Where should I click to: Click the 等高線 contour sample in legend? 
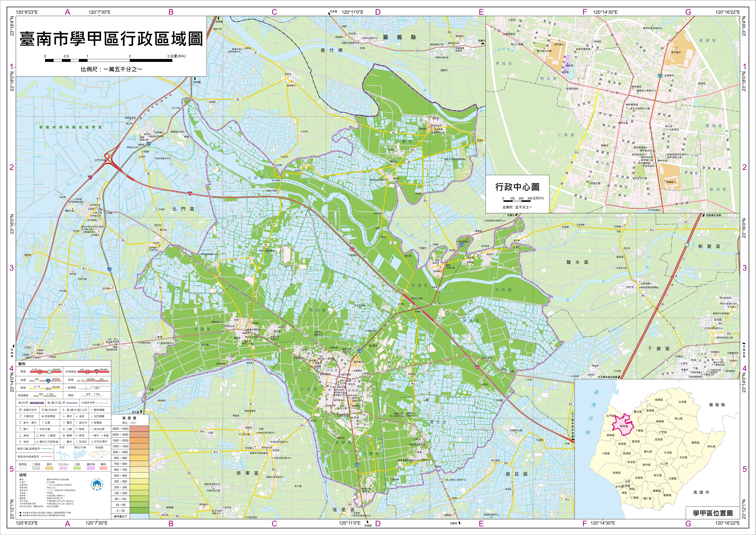click(99, 455)
